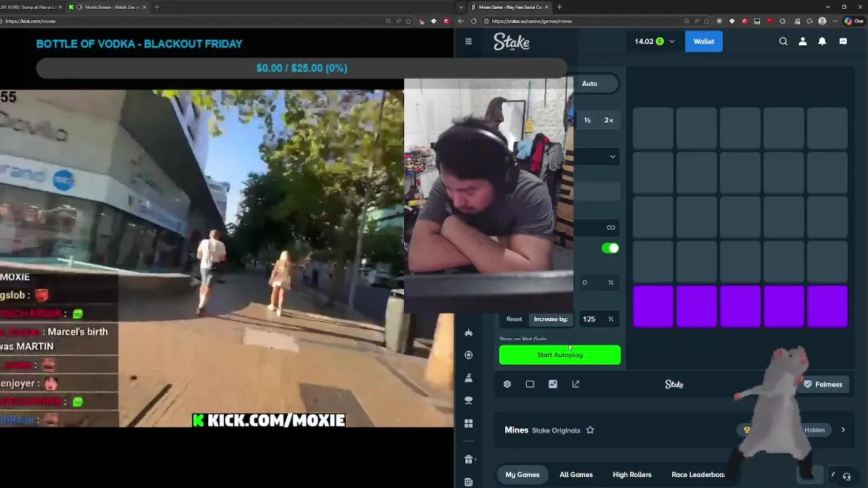
Task: Toggle theatre mode rectangle icon
Action: point(530,384)
